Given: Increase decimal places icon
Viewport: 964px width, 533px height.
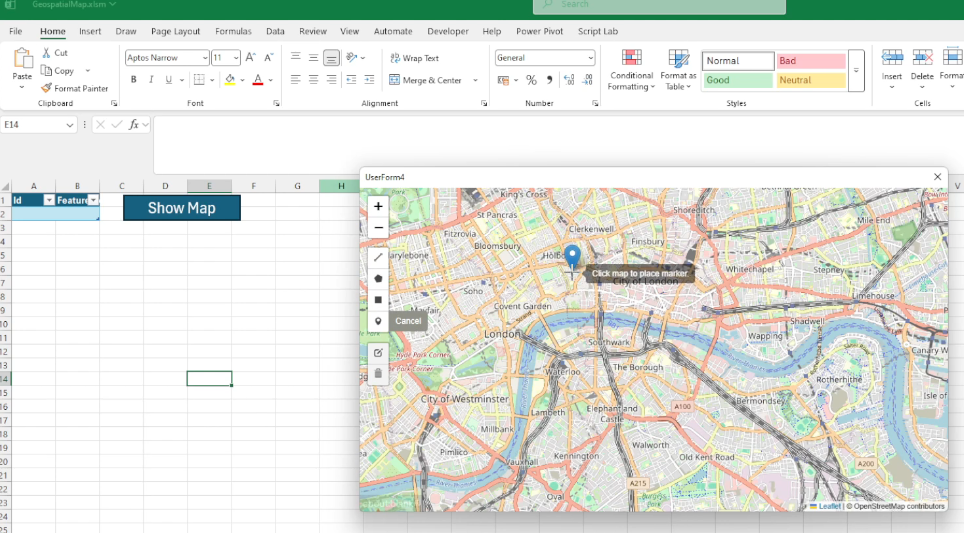Looking at the screenshot, I should coord(569,80).
